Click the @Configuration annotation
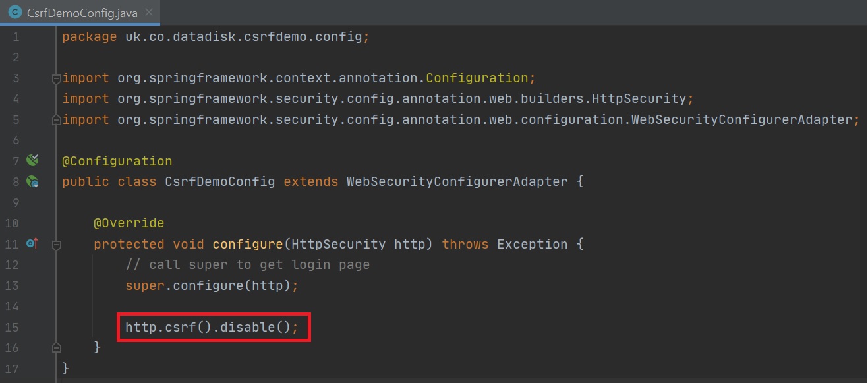This screenshot has height=383, width=868. [x=117, y=161]
